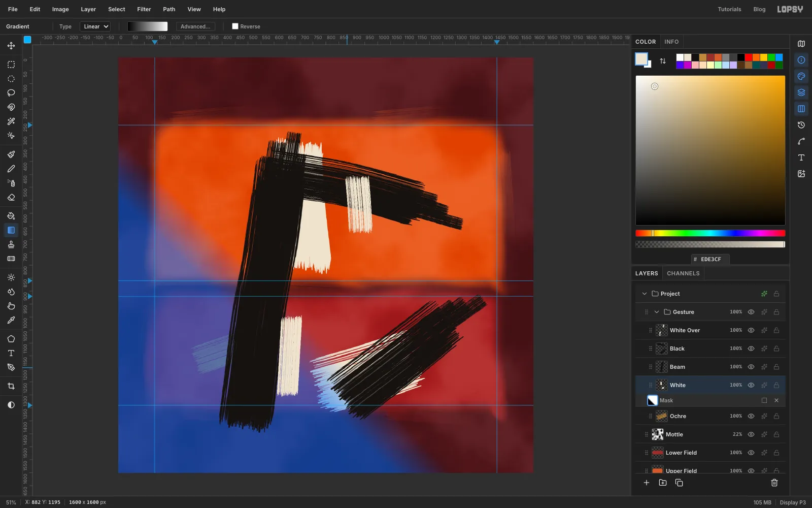Select the Move tool
Screen dimensions: 812x508
[11, 46]
